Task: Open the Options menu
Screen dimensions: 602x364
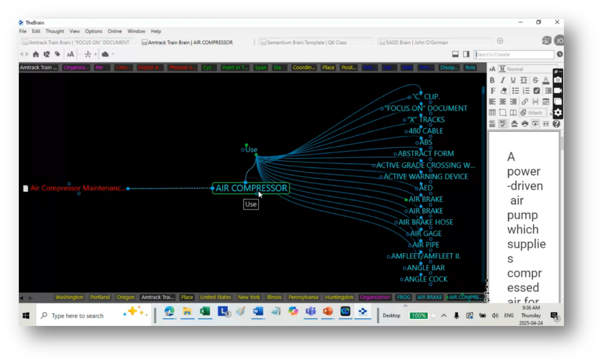Action: 93,31
